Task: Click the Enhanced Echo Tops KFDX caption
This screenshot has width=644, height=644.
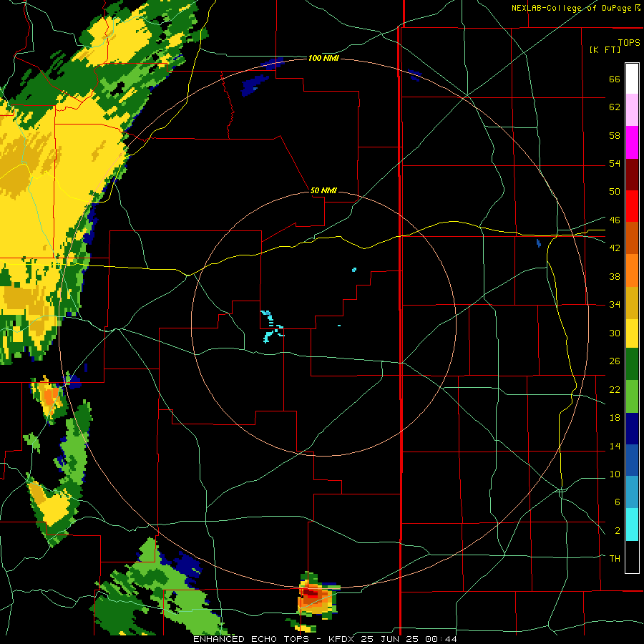Action: click(324, 639)
